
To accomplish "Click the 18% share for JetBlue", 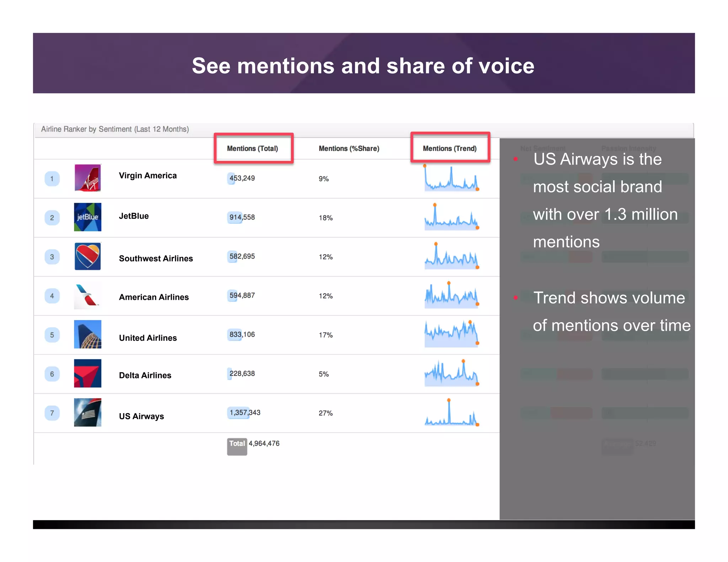I will click(326, 218).
